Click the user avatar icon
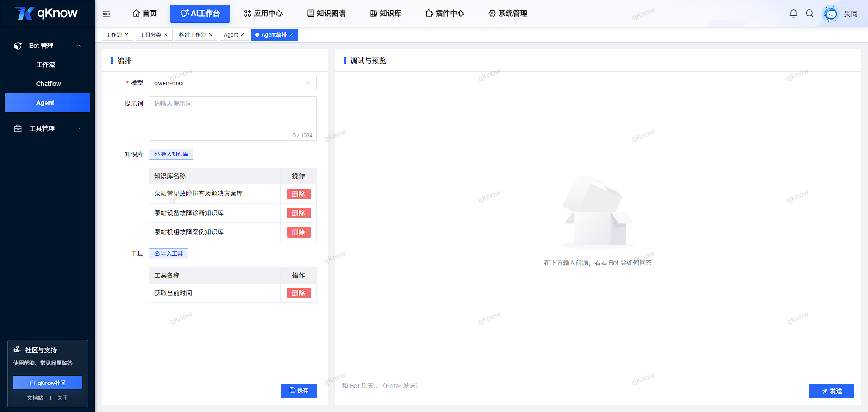The height and width of the screenshot is (412, 868). click(x=830, y=14)
